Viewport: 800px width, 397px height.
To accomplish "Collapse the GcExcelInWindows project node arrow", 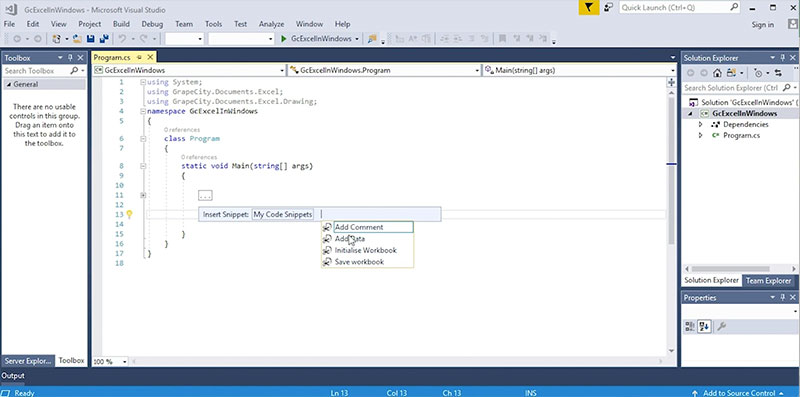I will [690, 114].
